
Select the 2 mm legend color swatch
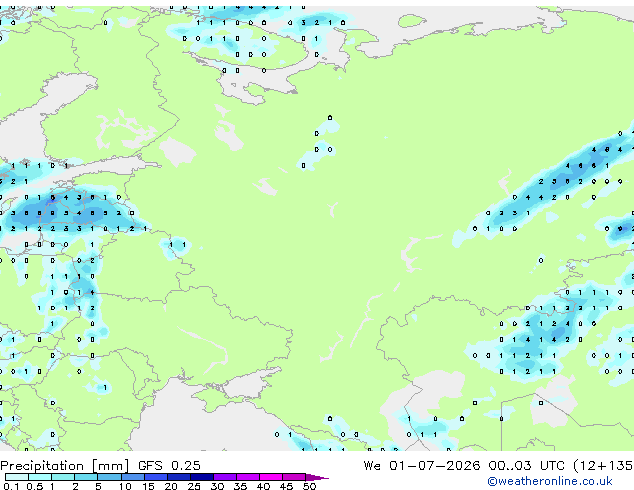tap(86, 477)
